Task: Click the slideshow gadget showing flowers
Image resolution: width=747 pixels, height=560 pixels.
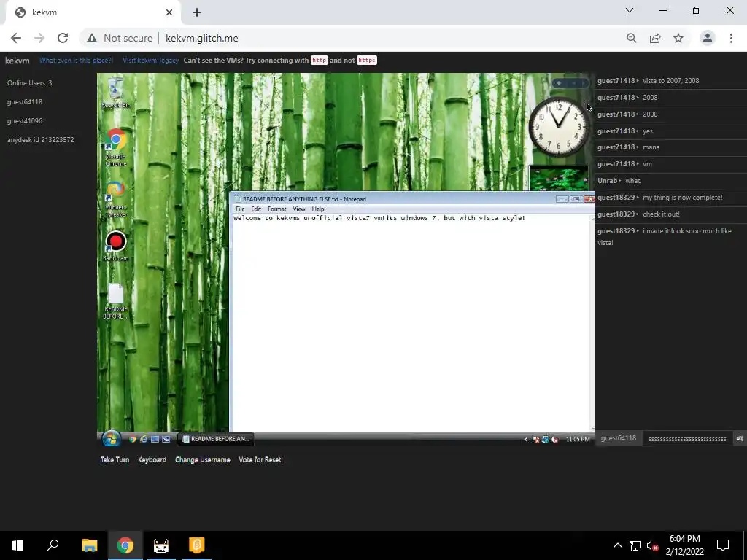Action: (558, 178)
